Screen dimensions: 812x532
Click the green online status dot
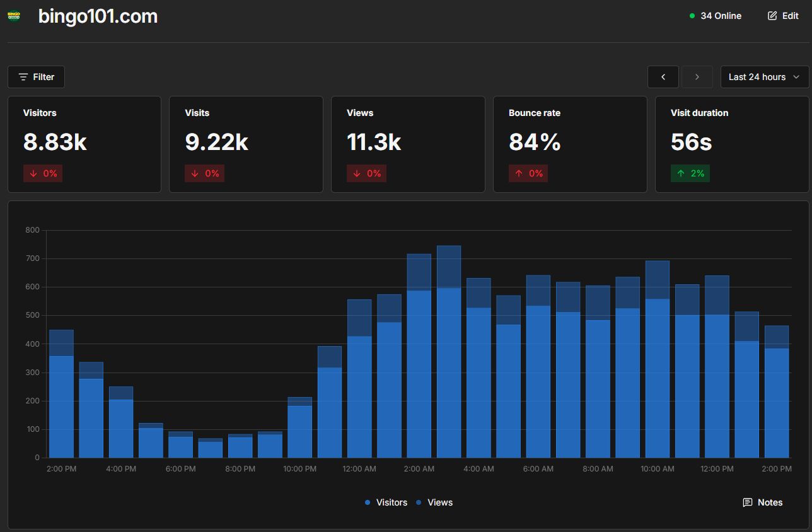(x=692, y=16)
